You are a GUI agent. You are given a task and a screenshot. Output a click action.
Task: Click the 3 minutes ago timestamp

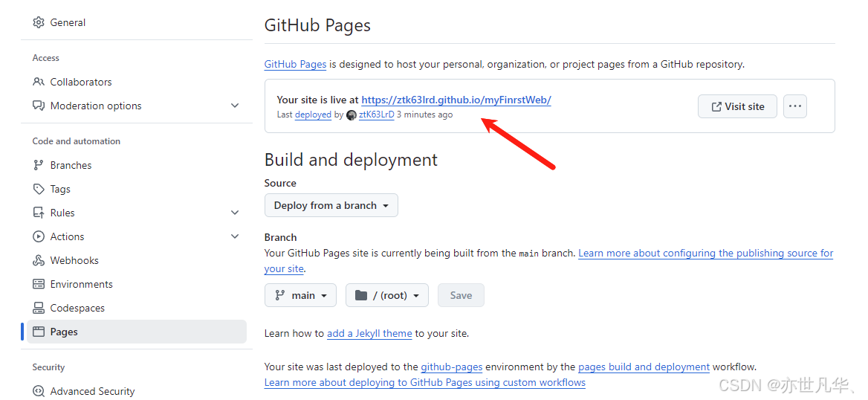coord(424,114)
